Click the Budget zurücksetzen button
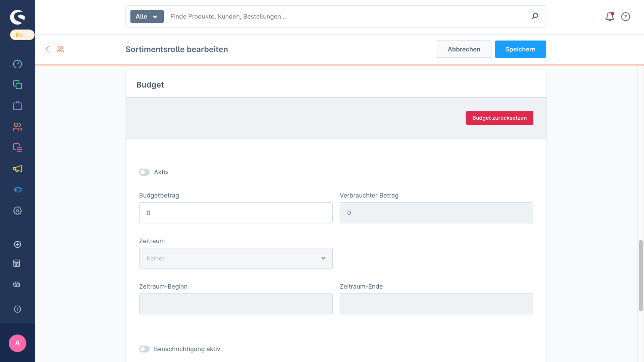Viewport: 644px width, 362px height. click(499, 118)
